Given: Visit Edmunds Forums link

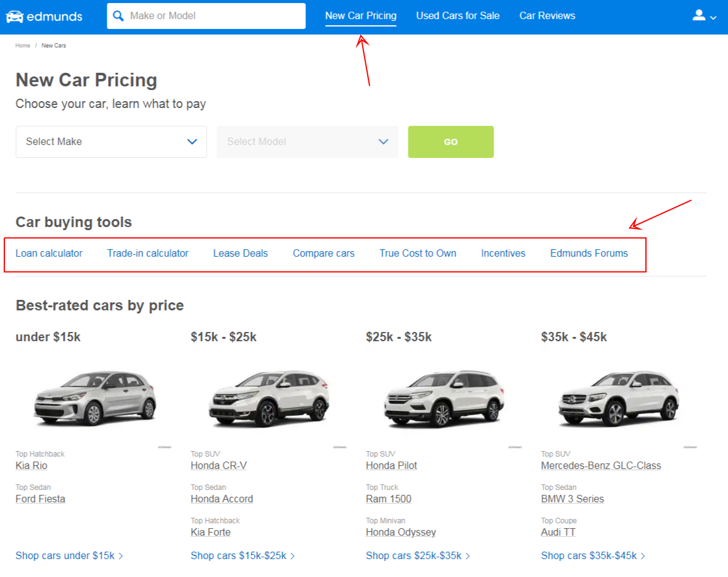Looking at the screenshot, I should click(x=589, y=253).
